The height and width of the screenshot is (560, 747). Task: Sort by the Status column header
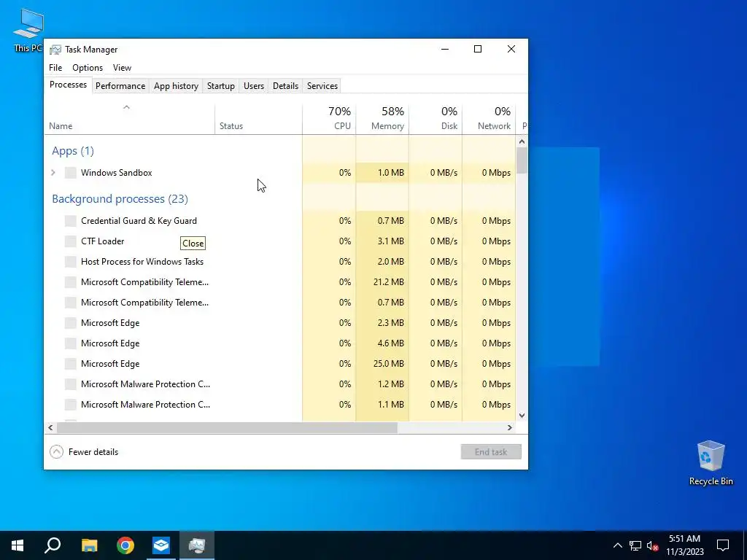(x=259, y=119)
